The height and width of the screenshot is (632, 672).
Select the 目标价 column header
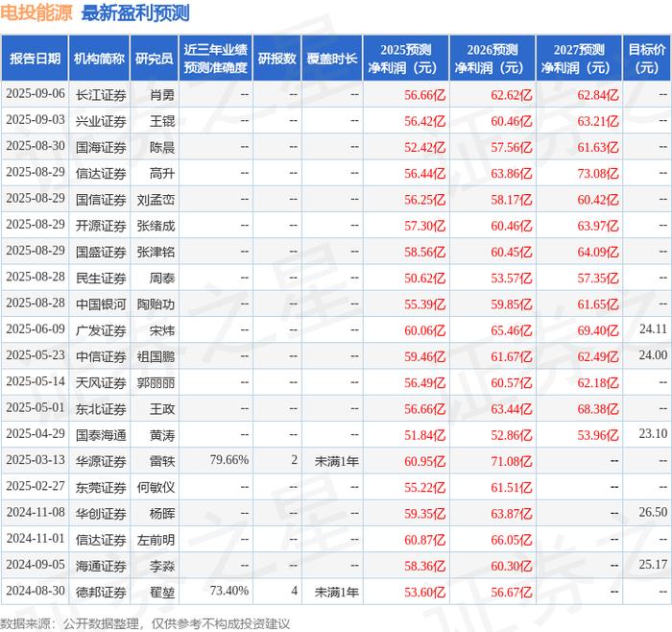pyautogui.click(x=647, y=59)
